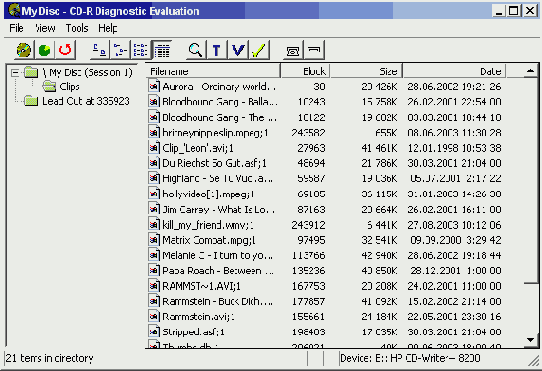
Task: Click the yellow checkmark toolbar icon
Action: point(259,50)
